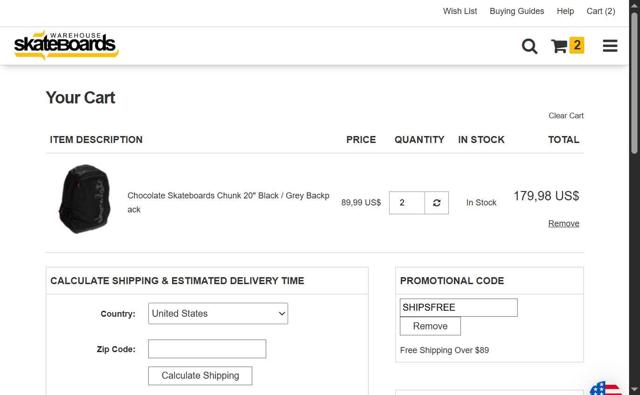Click the promotional code field SHIPSFREE

459,307
